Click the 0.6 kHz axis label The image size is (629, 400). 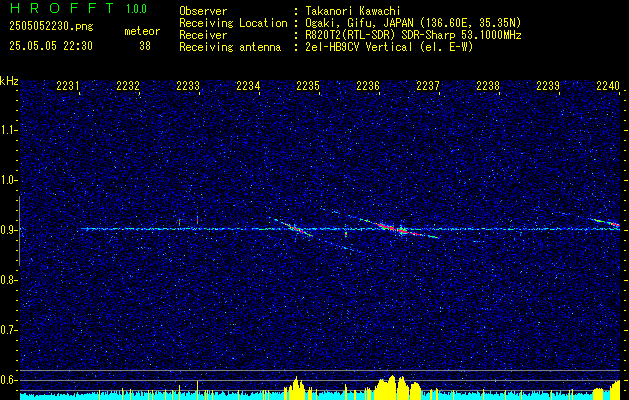(7, 380)
